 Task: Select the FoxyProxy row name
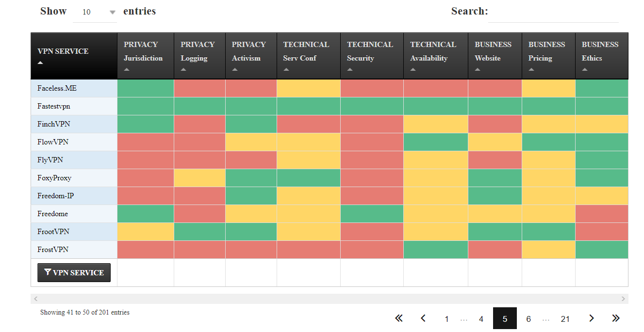pyautogui.click(x=54, y=178)
